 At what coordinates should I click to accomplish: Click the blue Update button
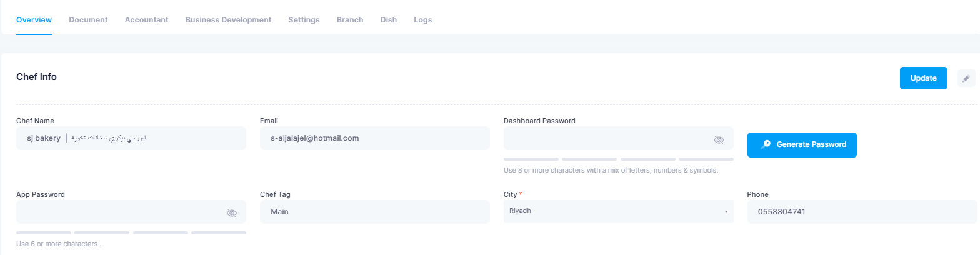click(x=924, y=78)
